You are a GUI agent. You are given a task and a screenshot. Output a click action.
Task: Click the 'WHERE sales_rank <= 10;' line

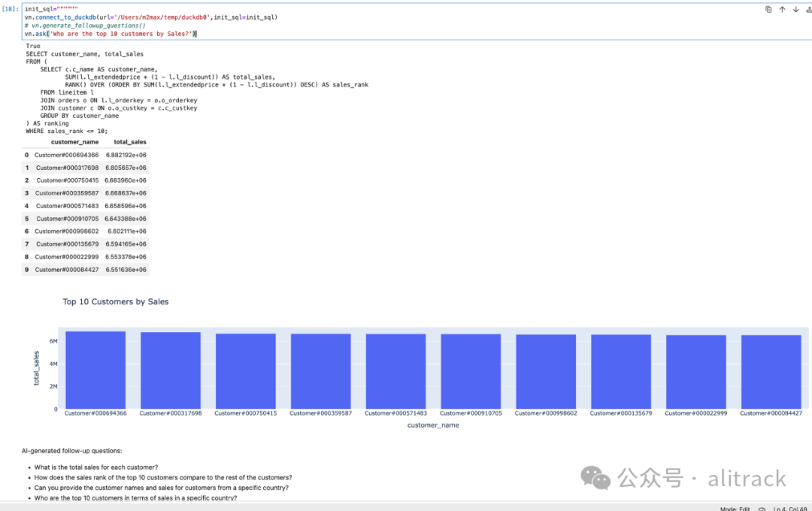67,131
